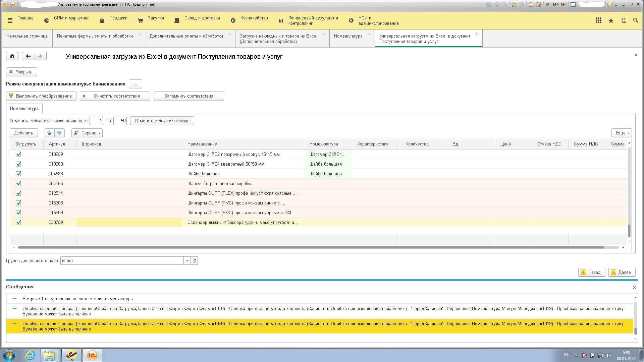This screenshot has height=362, width=644.
Task: Click the table's horizontal scrollbar
Action: pyautogui.click(x=311, y=247)
